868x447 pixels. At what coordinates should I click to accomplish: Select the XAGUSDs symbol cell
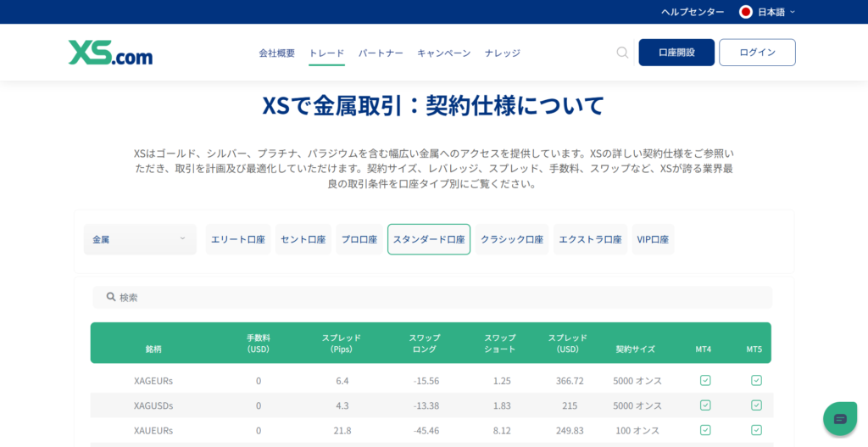coord(153,405)
